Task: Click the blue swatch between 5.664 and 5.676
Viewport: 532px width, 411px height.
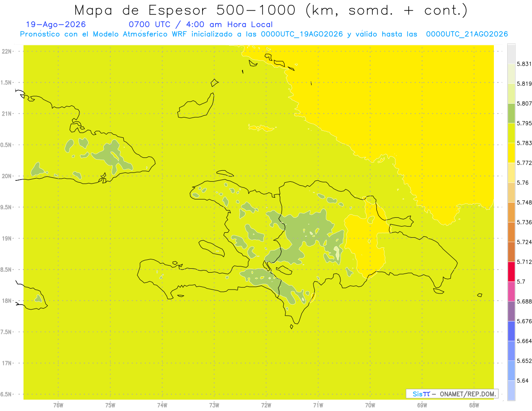Action: click(x=511, y=331)
